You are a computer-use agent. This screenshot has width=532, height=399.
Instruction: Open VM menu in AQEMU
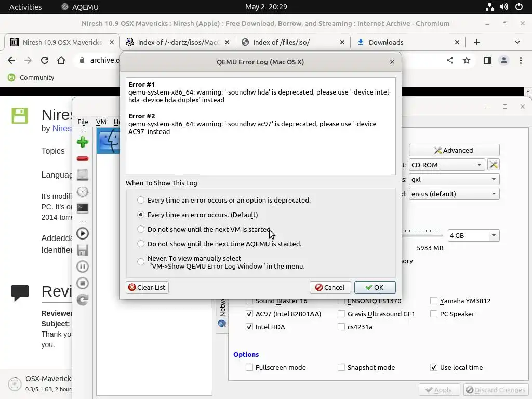click(101, 122)
